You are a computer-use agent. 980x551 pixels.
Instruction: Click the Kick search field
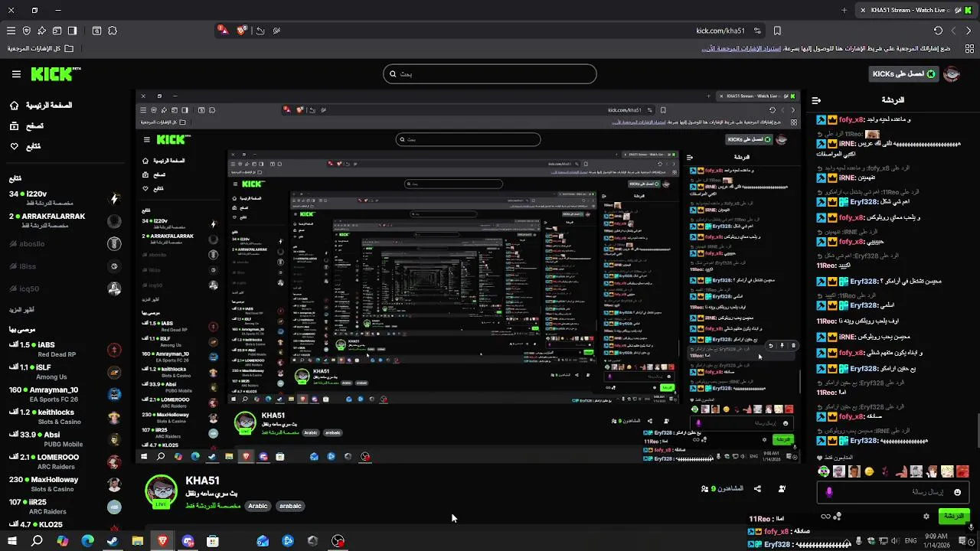(x=490, y=74)
